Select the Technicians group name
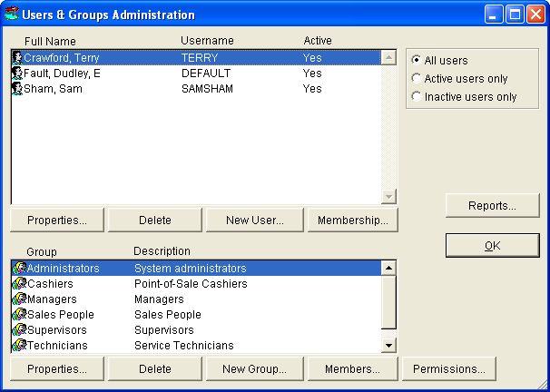 (x=57, y=345)
